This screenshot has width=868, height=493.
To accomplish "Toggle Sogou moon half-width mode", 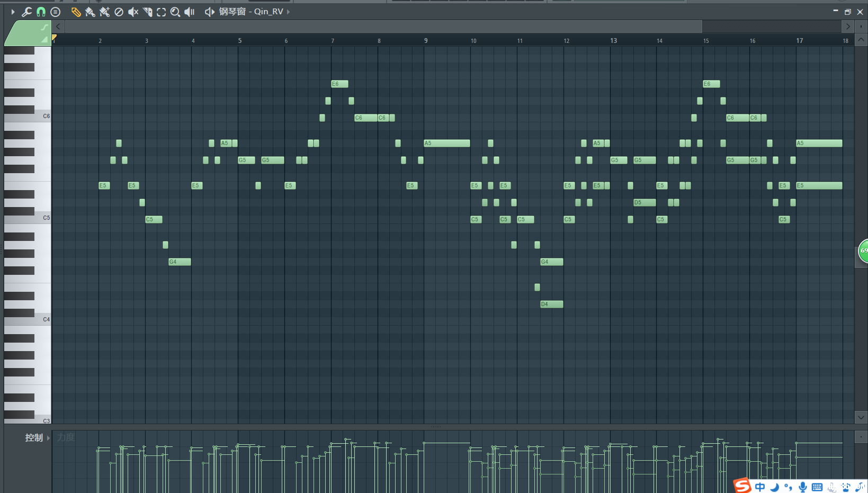I will 774,487.
